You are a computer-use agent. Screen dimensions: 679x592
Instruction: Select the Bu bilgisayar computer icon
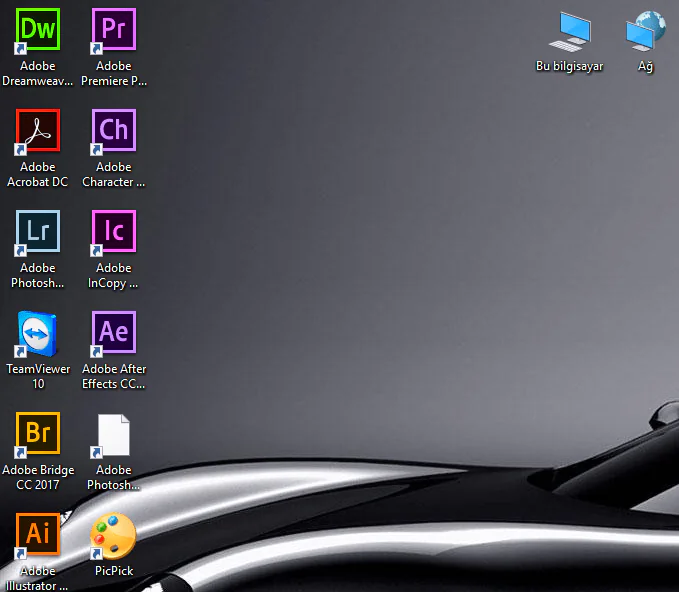click(569, 31)
